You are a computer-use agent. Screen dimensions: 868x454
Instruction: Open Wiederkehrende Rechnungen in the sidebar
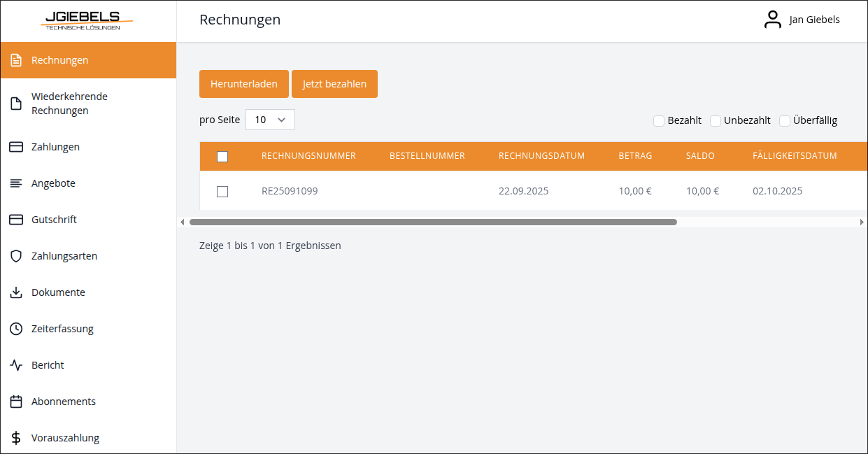pos(70,103)
